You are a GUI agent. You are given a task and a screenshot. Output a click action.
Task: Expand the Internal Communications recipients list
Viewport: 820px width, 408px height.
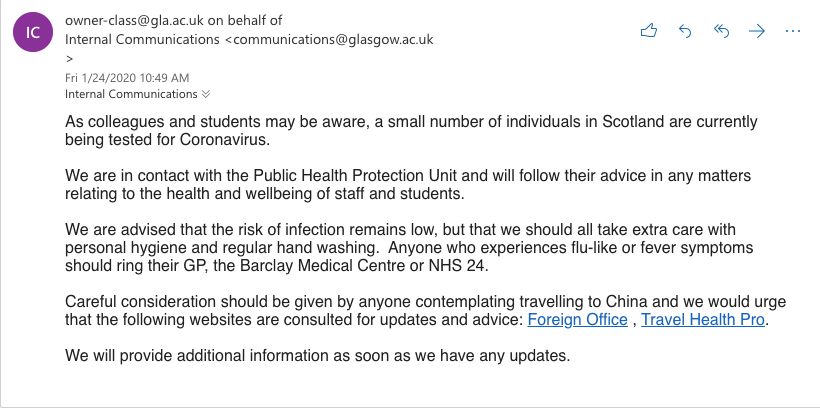206,94
